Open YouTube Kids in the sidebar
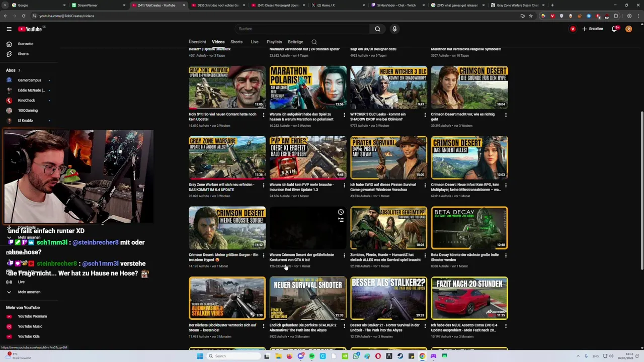Image resolution: width=644 pixels, height=362 pixels. tap(28, 336)
